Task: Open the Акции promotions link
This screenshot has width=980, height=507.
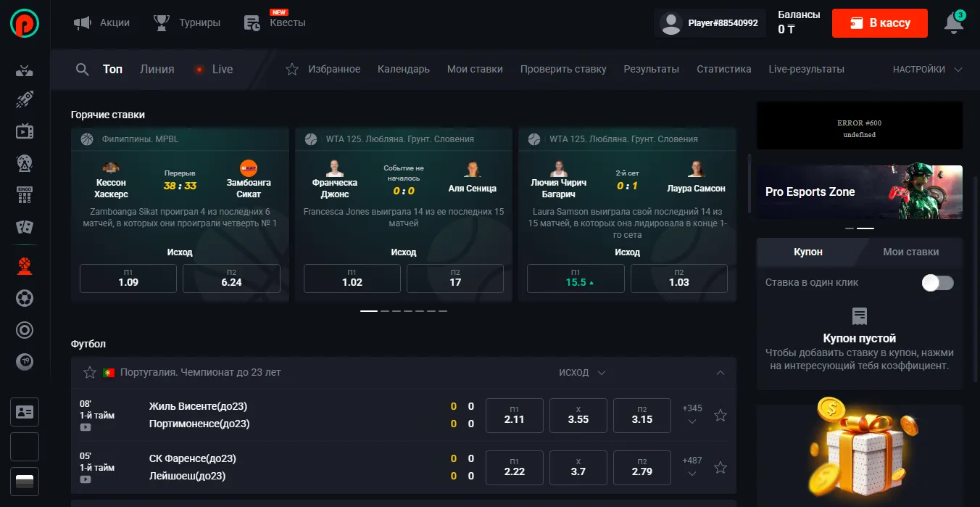Action: click(x=102, y=23)
